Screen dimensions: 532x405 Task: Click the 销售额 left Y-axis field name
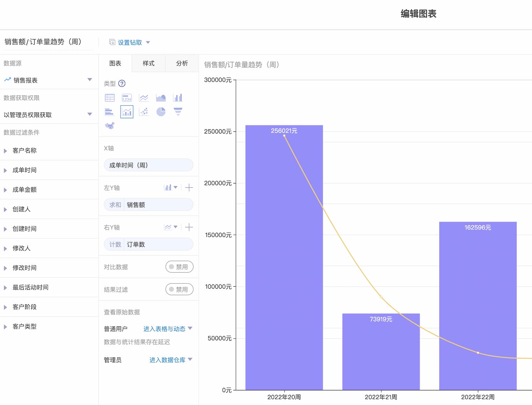tap(136, 205)
